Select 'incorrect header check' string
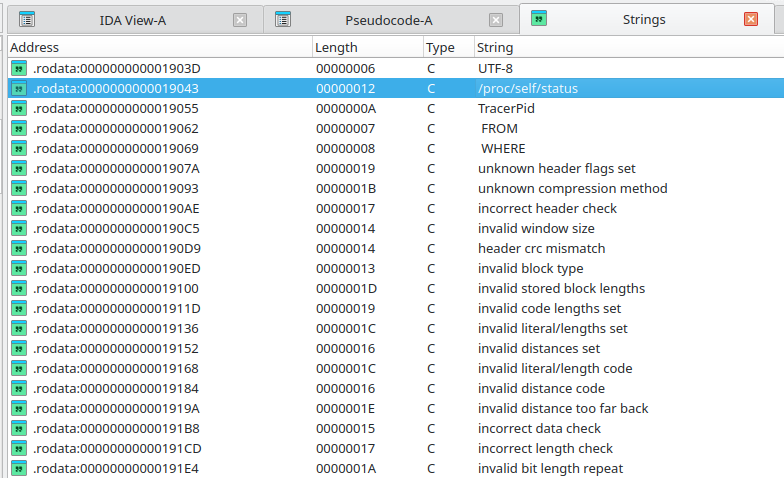784x478 pixels. tap(547, 208)
